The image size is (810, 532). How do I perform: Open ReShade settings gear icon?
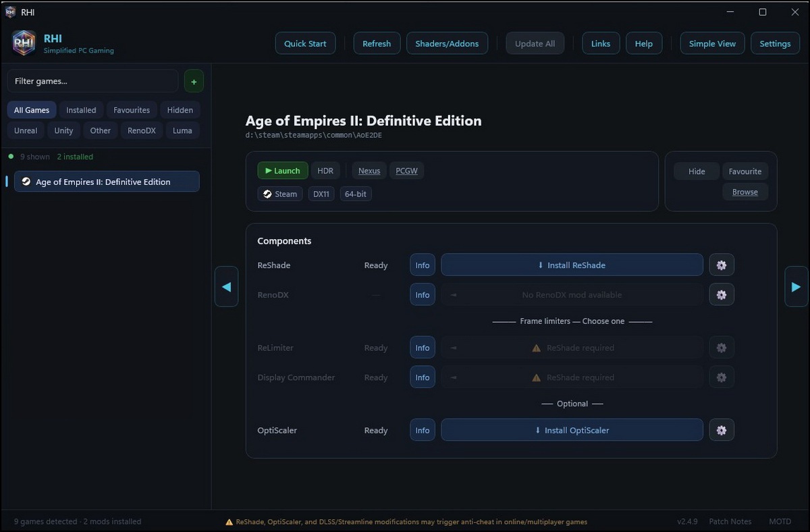coord(722,265)
